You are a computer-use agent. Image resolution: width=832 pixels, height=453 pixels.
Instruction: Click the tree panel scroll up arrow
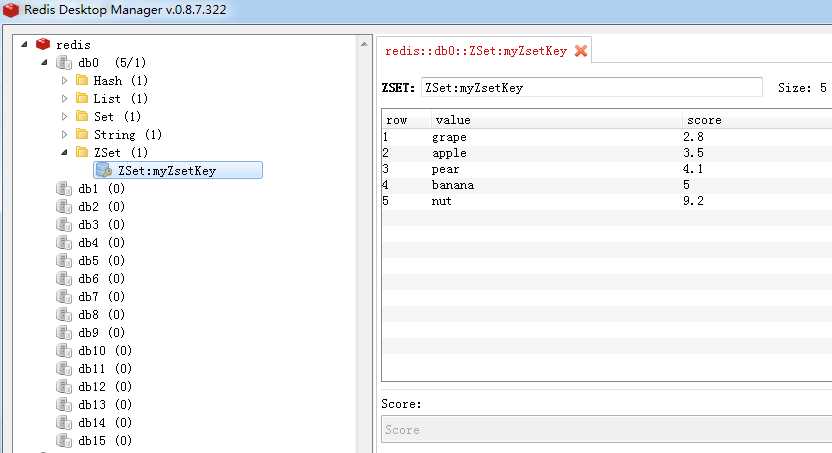click(364, 44)
